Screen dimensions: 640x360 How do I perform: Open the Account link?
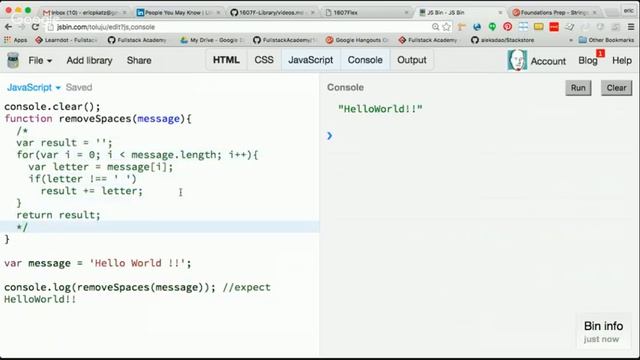548,61
